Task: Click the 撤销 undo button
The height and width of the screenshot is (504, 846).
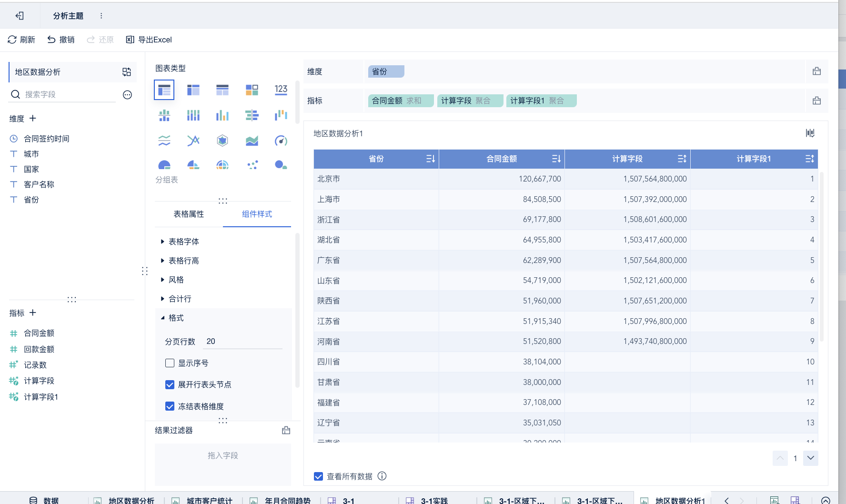Action: [61, 40]
